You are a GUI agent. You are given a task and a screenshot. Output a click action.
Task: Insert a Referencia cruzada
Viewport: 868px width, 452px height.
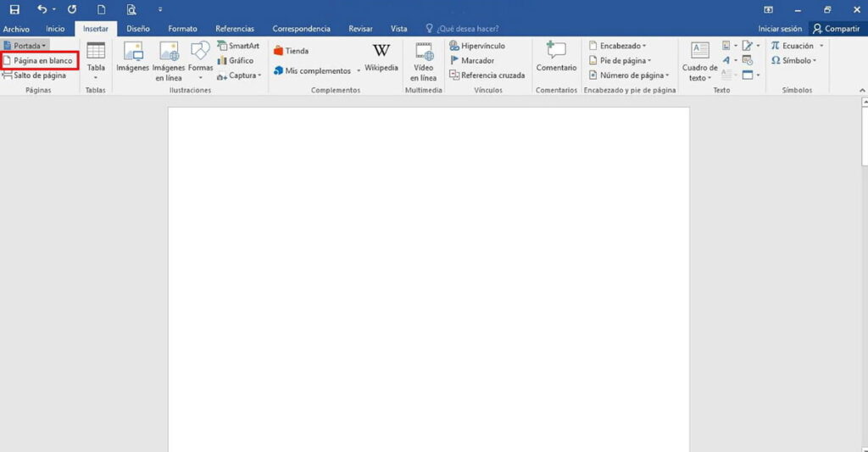tap(487, 75)
